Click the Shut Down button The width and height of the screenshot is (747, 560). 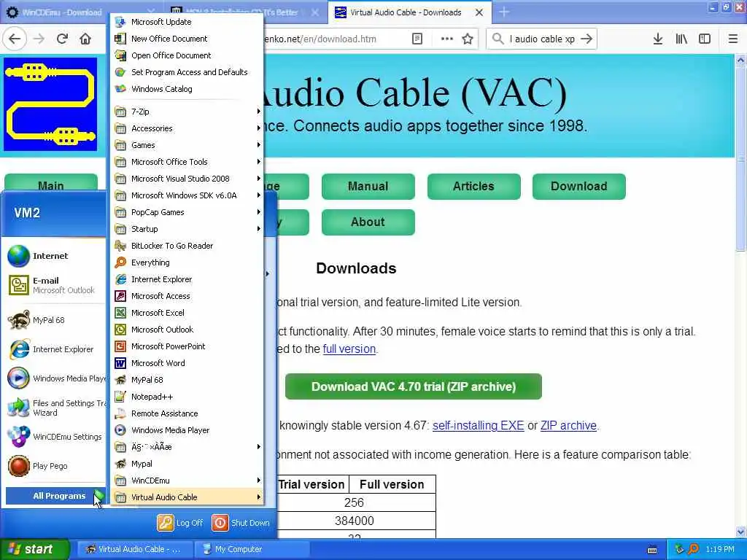(x=241, y=523)
